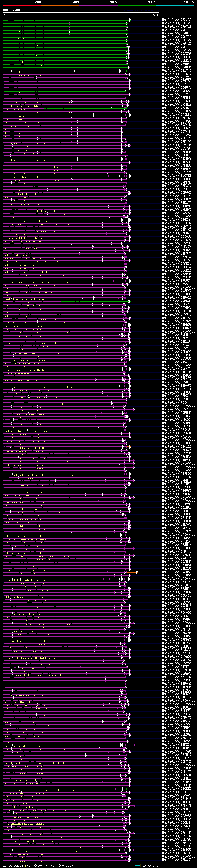Viewport: 197px width, 868px height.
Task: Open hit UniRef100_P23444
Action: (x=177, y=403)
